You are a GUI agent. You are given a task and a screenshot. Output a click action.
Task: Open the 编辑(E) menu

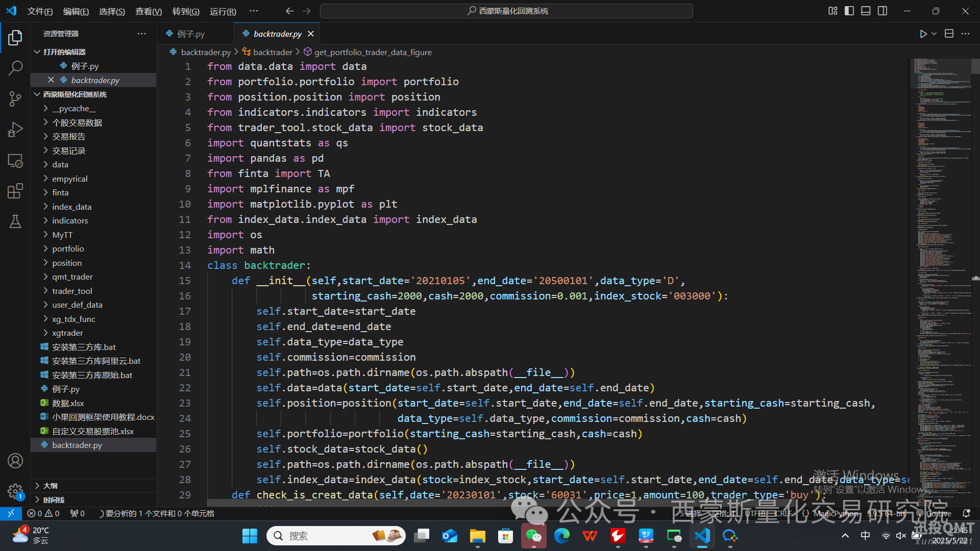(x=76, y=11)
